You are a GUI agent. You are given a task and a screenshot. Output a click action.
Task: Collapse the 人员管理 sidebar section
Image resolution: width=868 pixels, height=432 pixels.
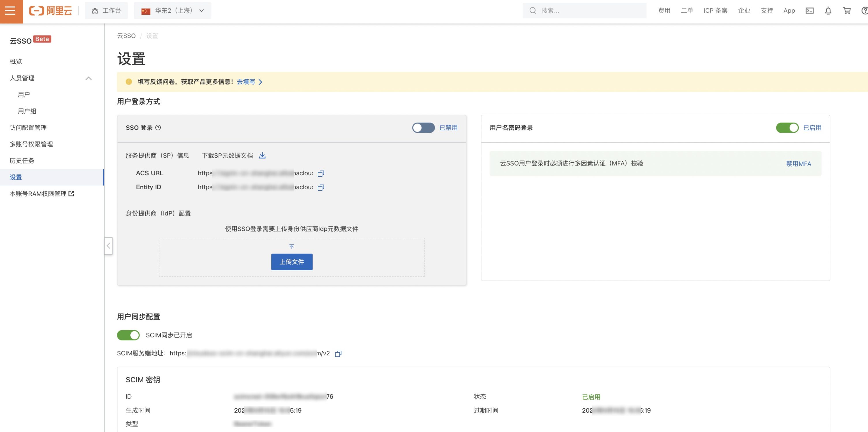coord(88,78)
